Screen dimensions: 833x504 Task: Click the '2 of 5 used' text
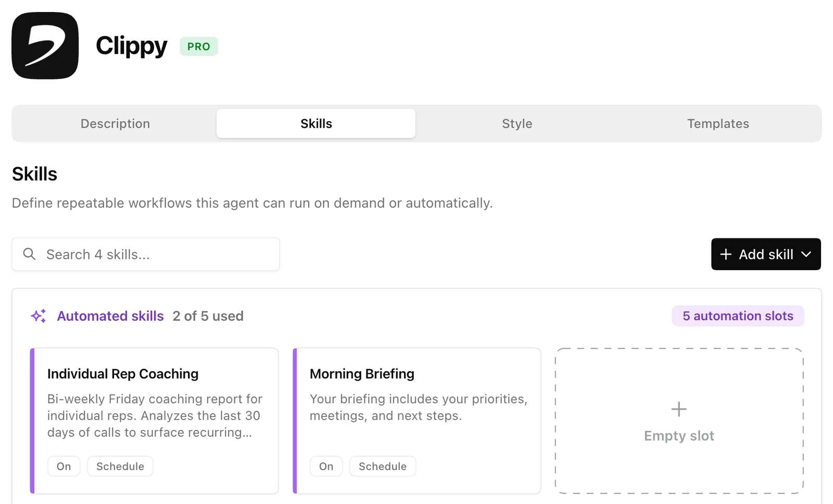(x=208, y=316)
